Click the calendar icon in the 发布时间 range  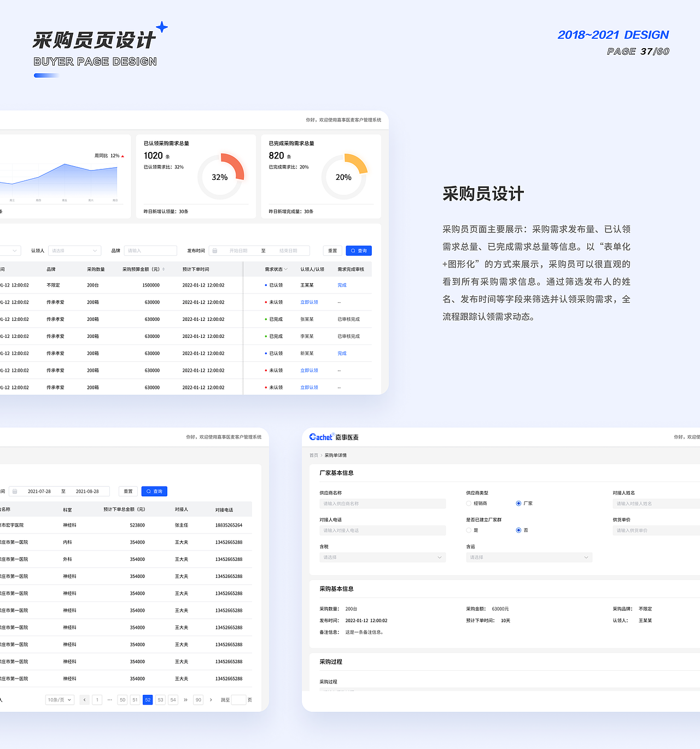215,251
